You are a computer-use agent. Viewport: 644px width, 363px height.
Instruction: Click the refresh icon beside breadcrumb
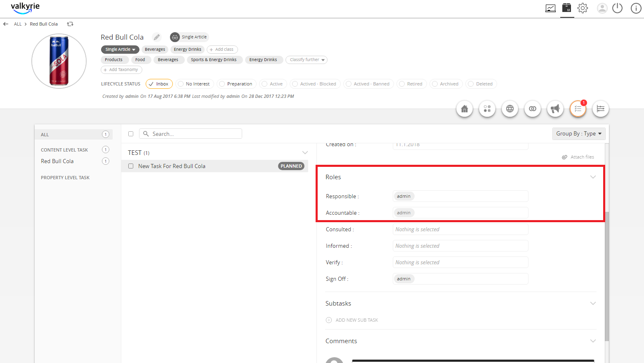(x=70, y=24)
